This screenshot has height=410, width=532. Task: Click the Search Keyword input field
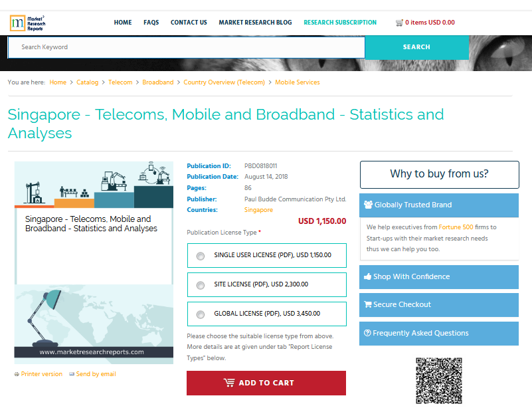point(186,47)
